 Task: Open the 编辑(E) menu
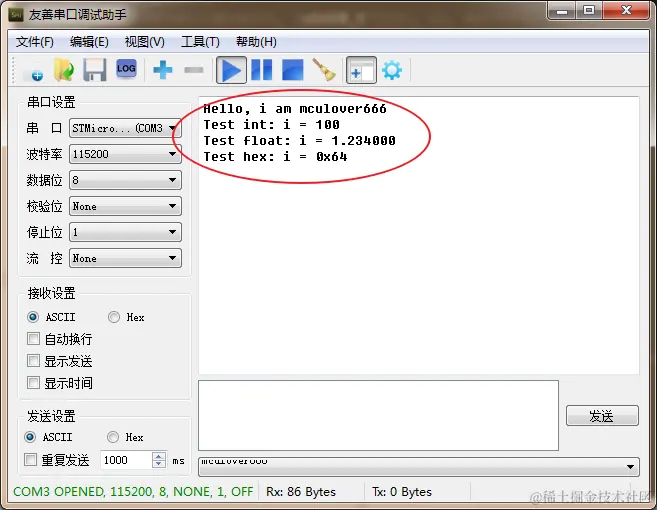tap(89, 42)
